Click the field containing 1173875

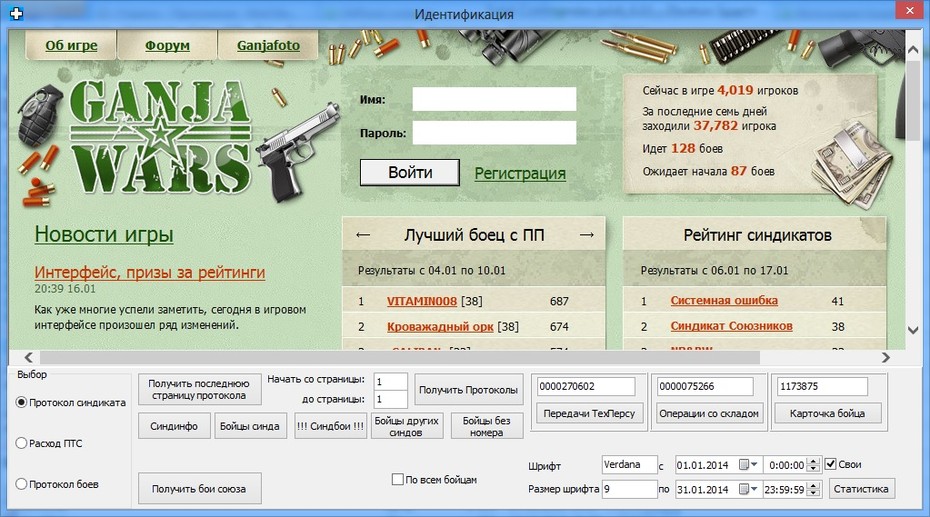[822, 387]
